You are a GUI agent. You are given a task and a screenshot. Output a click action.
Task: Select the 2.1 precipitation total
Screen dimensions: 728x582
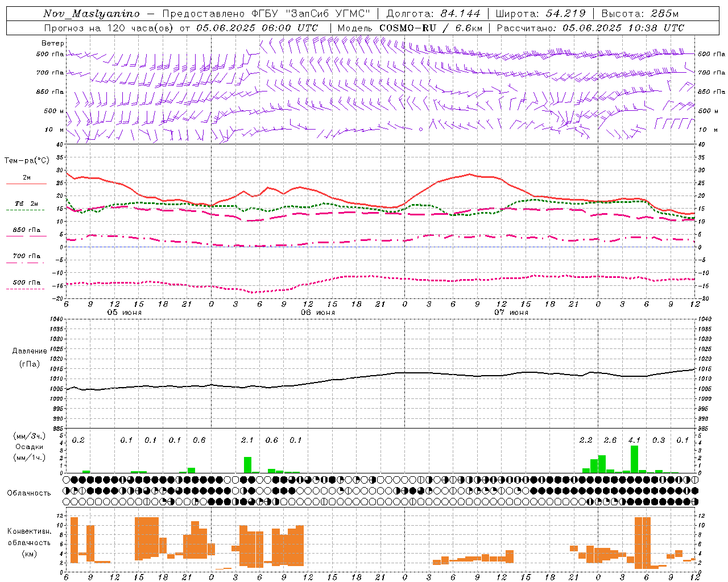pyautogui.click(x=247, y=440)
